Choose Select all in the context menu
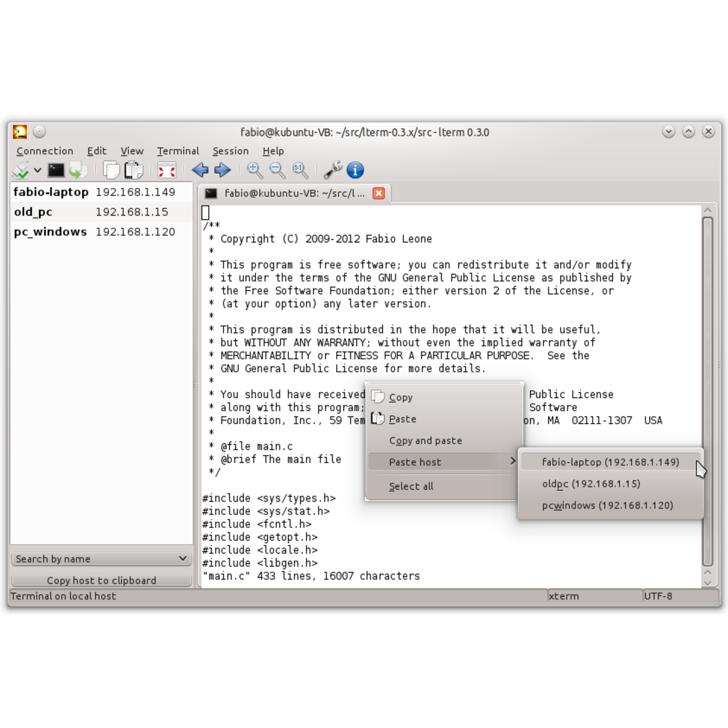 point(411,486)
